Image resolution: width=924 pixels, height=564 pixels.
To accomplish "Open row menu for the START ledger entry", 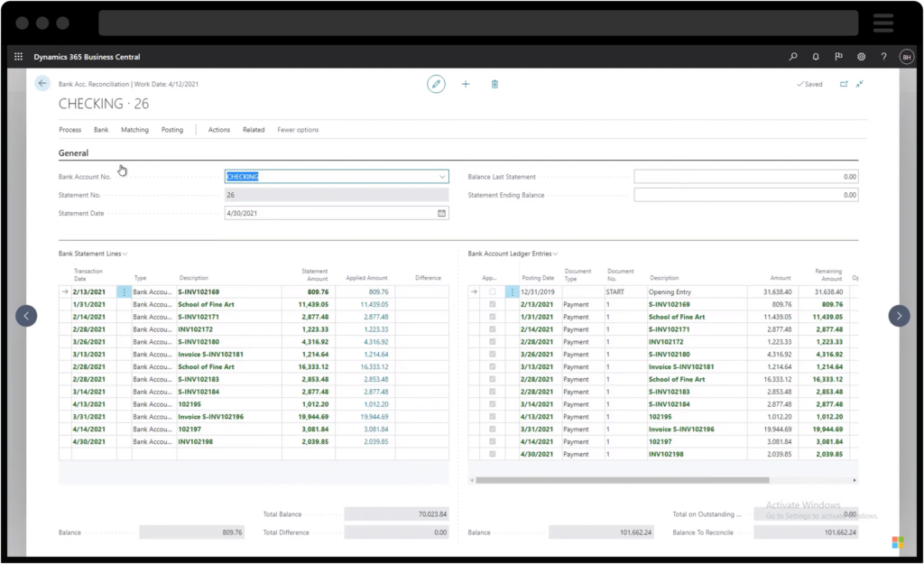I will [513, 291].
